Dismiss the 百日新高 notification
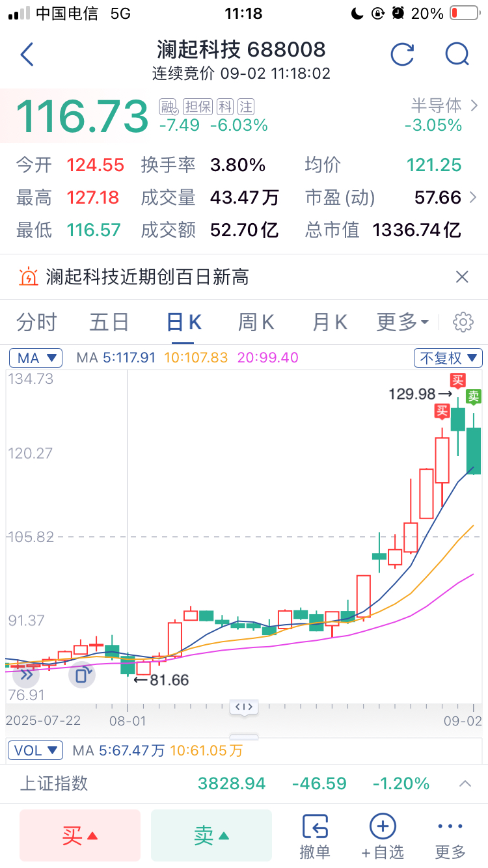This screenshot has height=868, width=488. 462,277
